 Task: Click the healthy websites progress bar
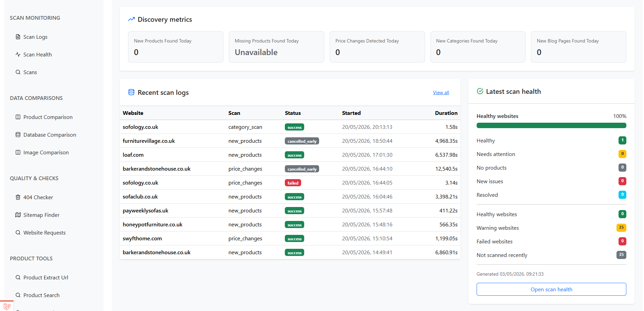[551, 125]
